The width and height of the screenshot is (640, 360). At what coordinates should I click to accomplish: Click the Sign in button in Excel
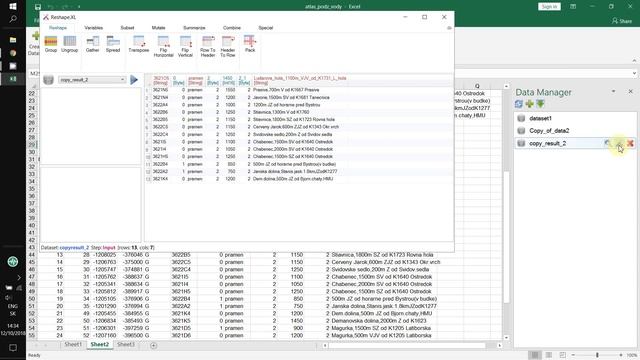pyautogui.click(x=549, y=7)
